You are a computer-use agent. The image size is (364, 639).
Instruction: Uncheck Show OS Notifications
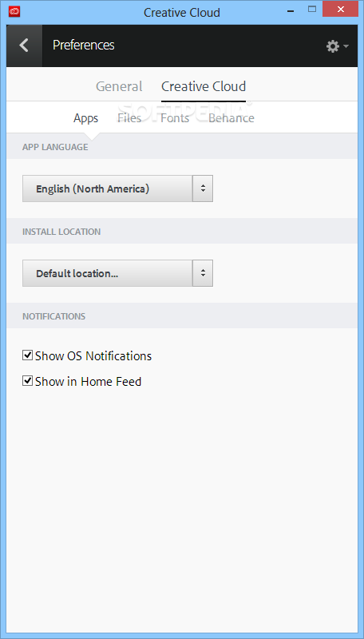pyautogui.click(x=27, y=355)
